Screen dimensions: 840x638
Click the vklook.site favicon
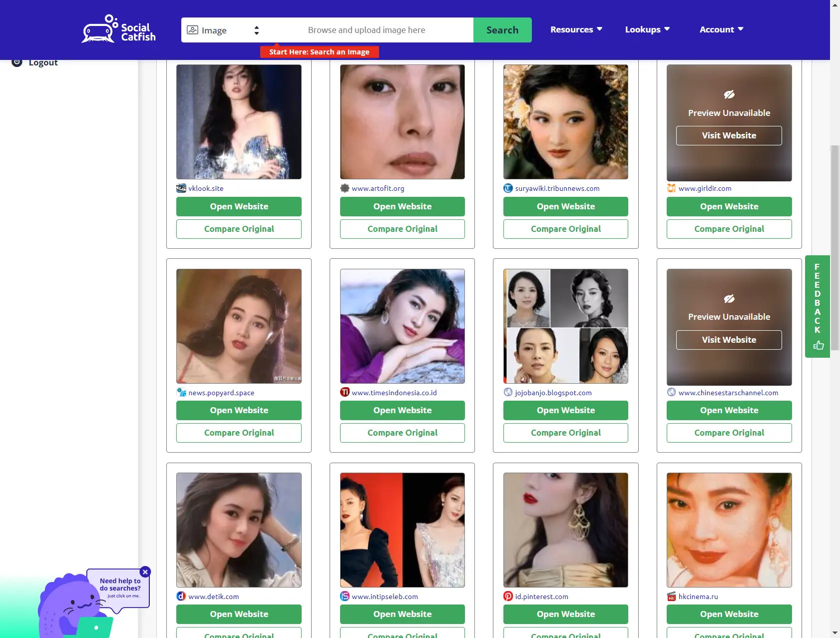click(x=181, y=188)
